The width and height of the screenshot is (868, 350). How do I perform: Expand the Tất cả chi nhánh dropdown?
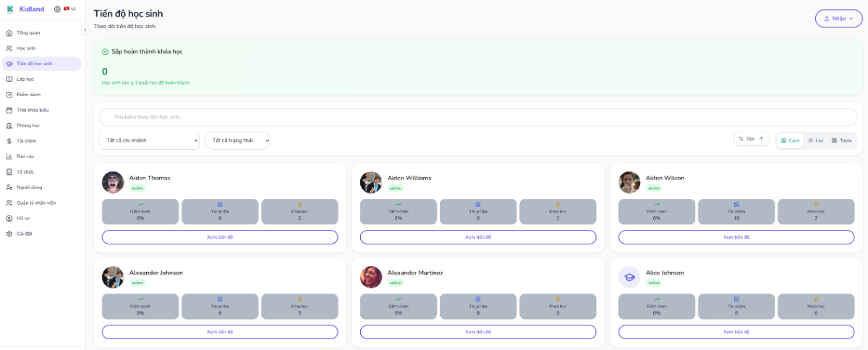click(x=149, y=140)
